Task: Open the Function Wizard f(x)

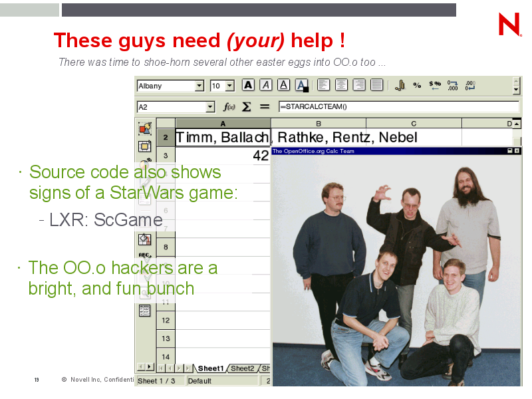Action: (x=229, y=107)
